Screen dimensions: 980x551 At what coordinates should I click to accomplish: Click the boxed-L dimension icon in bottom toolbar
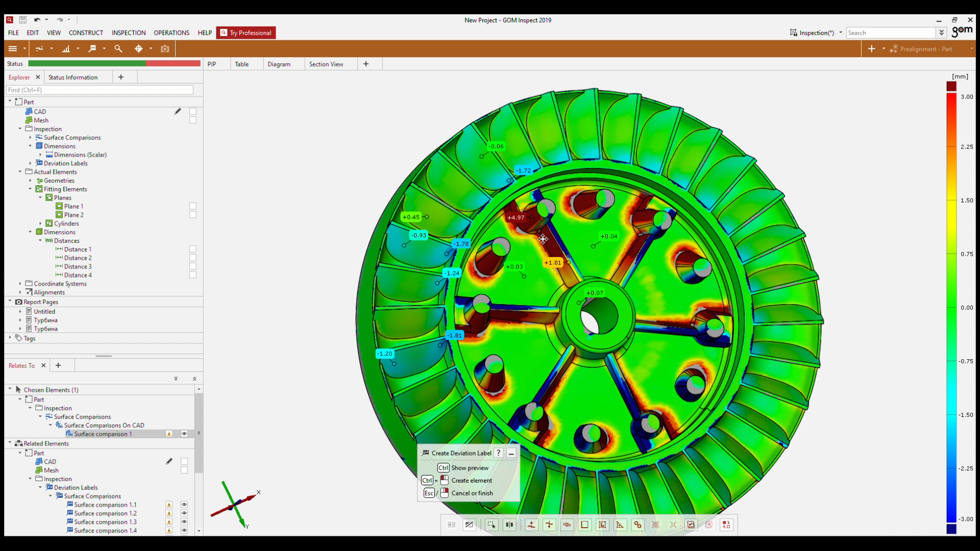click(x=602, y=524)
